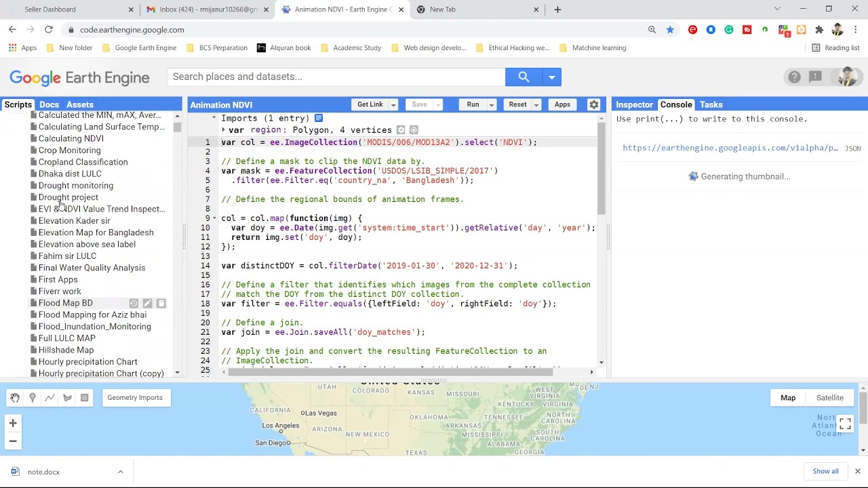Image resolution: width=868 pixels, height=488 pixels.
Task: Click the Apps button
Action: point(562,104)
